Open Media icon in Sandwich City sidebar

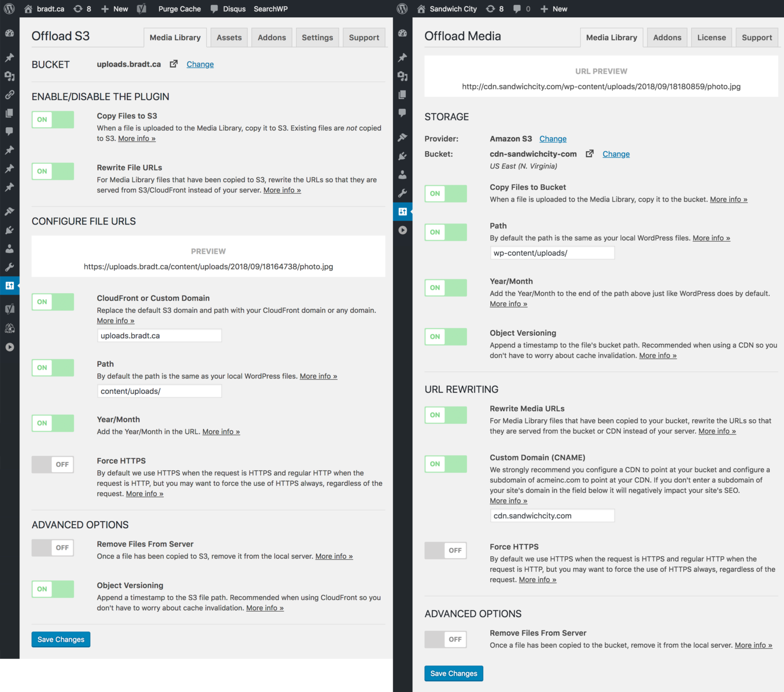click(x=402, y=76)
